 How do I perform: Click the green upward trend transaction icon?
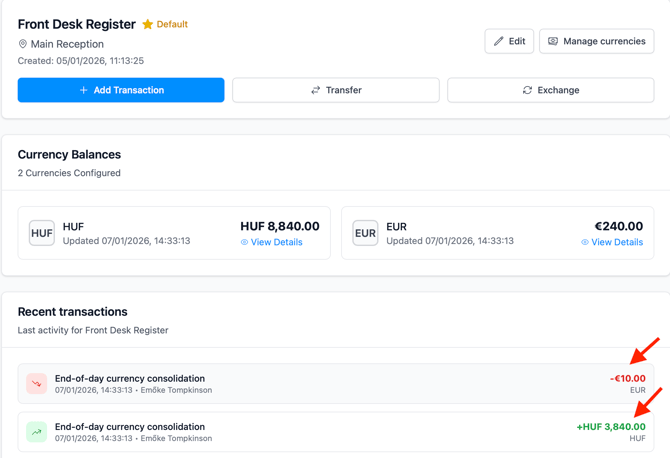coord(37,432)
